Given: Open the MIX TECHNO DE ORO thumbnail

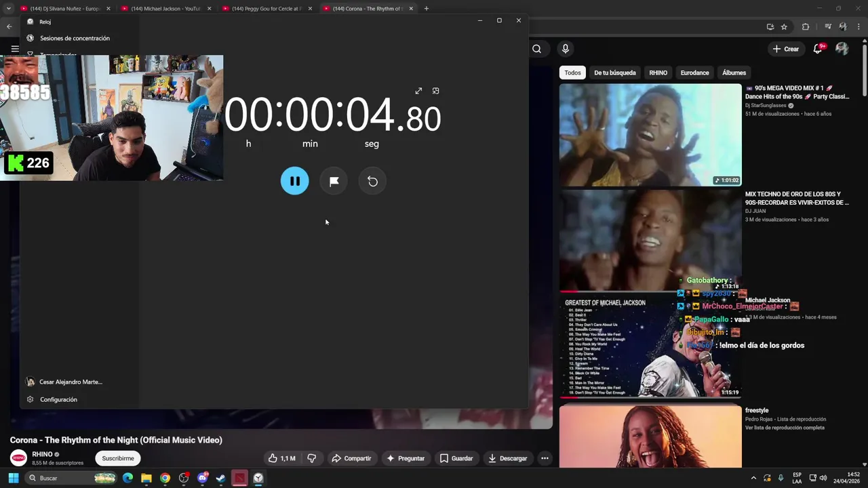Looking at the screenshot, I should pos(650,241).
